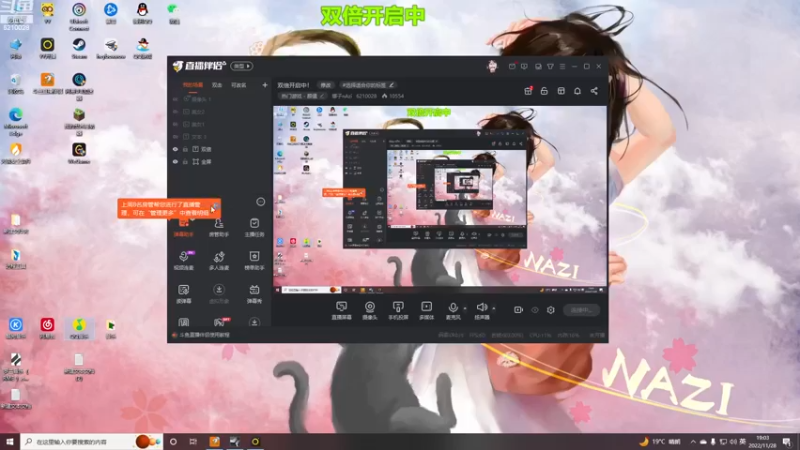Click the record video icon in bottom bar
The width and height of the screenshot is (800, 450).
tap(518, 310)
